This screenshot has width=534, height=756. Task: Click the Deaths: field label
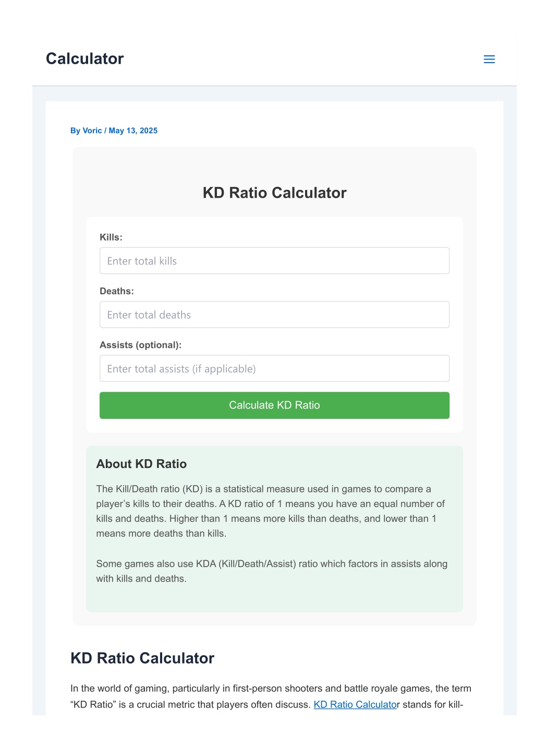[117, 291]
